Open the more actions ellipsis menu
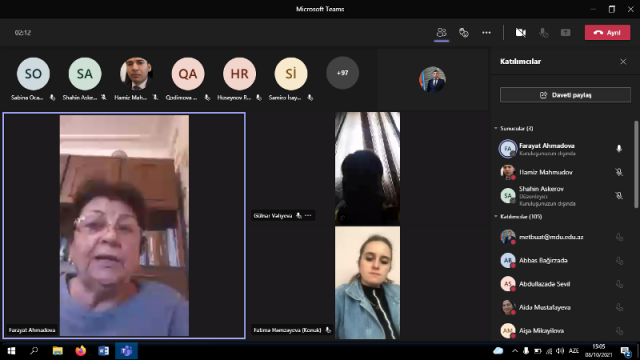This screenshot has height=360, width=640. [486, 33]
